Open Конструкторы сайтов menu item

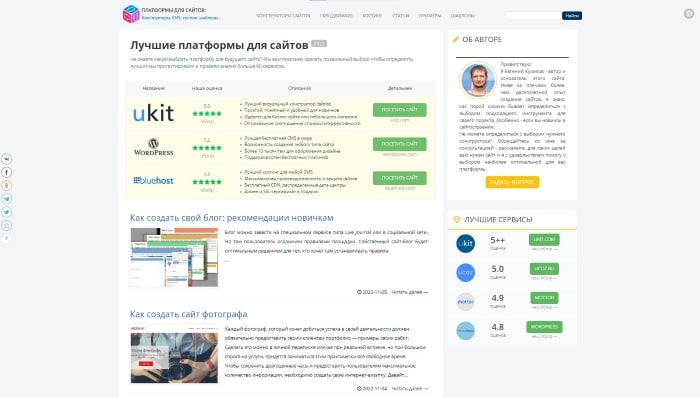click(283, 16)
